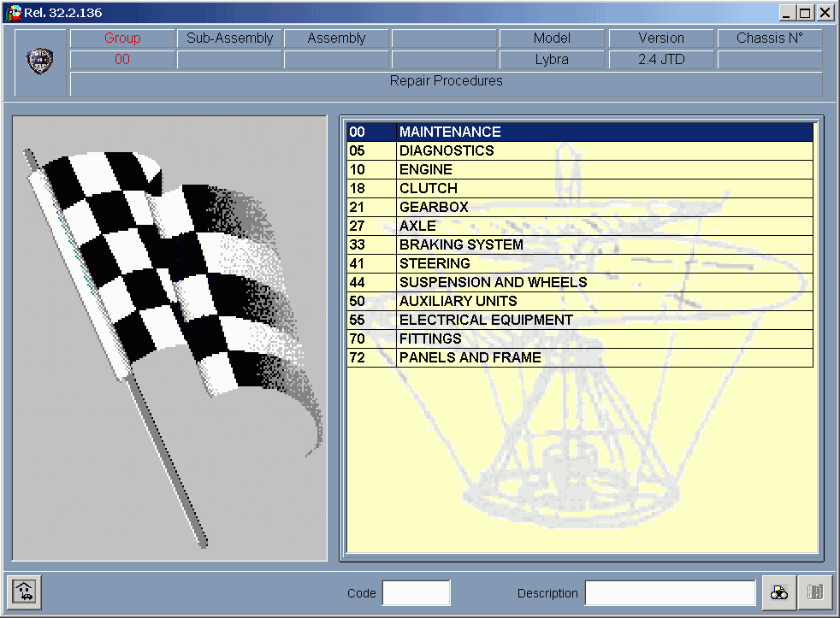Select row 27 AXLE
840x618 pixels.
point(580,226)
